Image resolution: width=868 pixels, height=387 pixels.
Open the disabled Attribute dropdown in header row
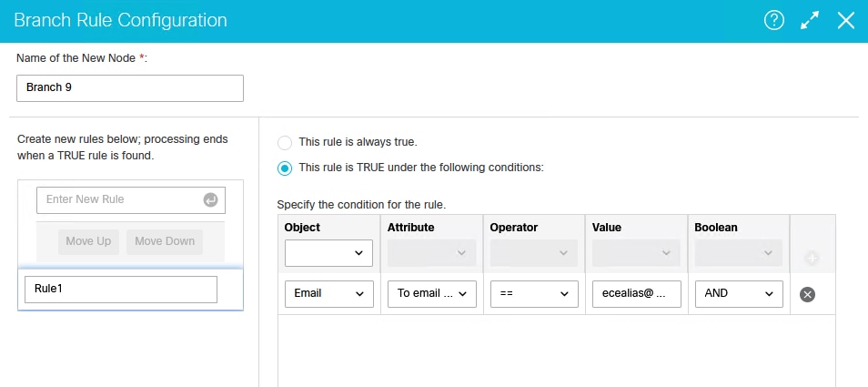tap(432, 253)
